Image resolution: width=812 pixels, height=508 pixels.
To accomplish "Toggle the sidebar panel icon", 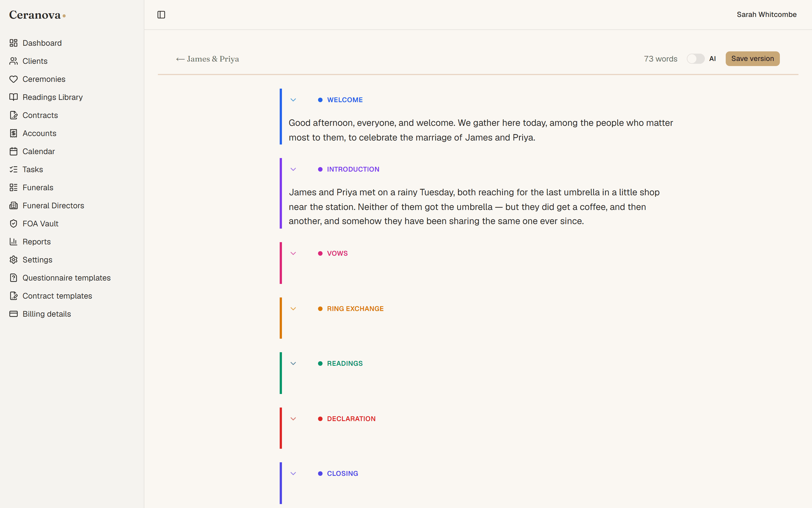I will pos(161,15).
